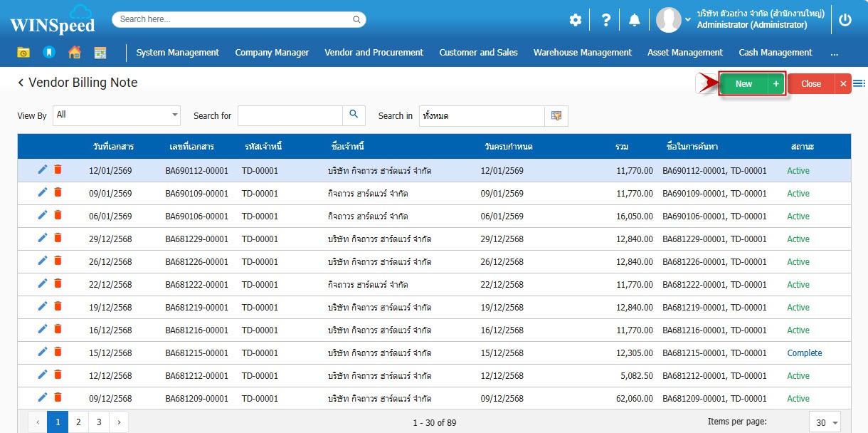
Task: Open the notifications bell
Action: [635, 20]
